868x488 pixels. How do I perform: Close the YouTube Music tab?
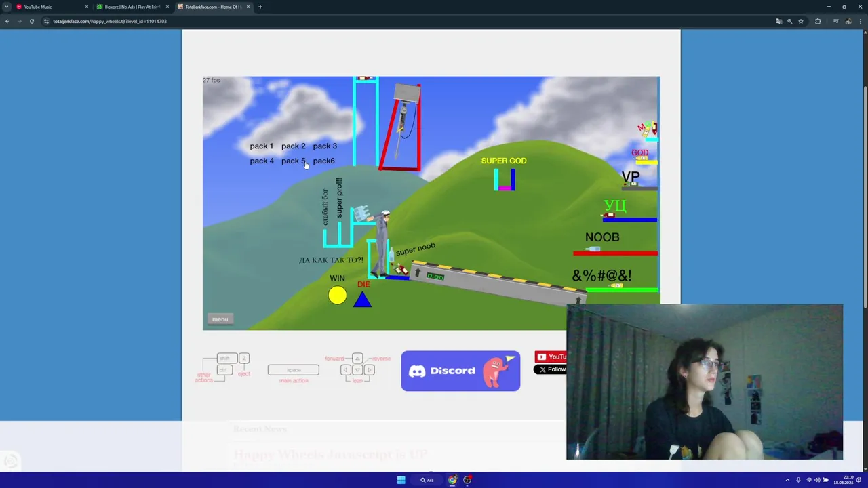(x=87, y=7)
